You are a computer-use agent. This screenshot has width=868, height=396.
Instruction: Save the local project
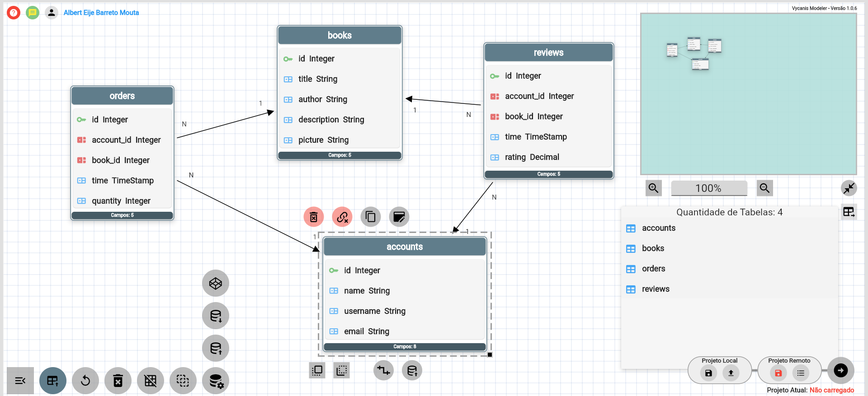click(x=708, y=373)
